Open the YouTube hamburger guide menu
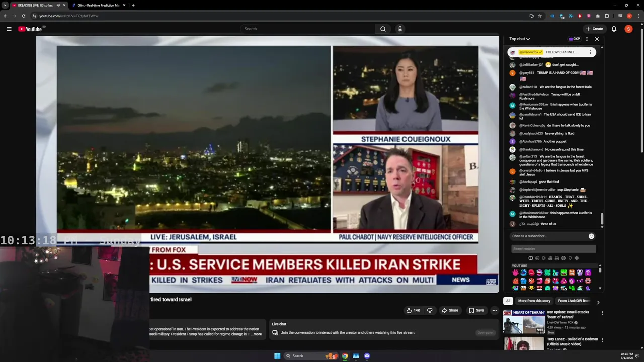644x362 pixels. click(x=9, y=29)
